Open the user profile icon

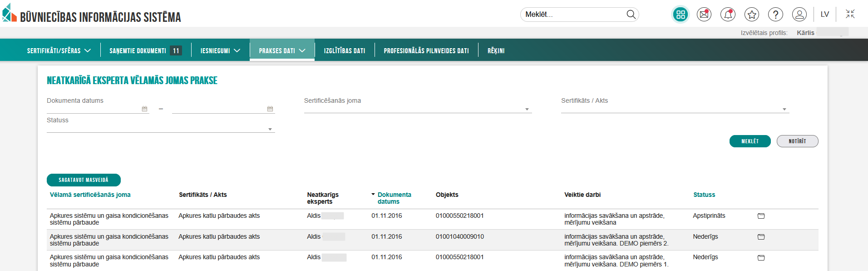pos(799,15)
